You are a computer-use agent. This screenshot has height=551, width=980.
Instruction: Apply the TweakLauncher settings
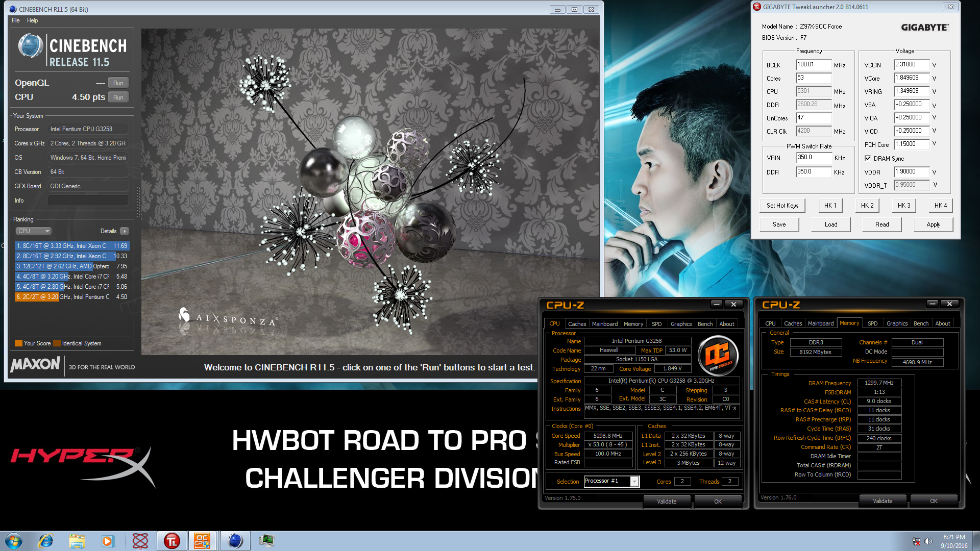[x=934, y=224]
